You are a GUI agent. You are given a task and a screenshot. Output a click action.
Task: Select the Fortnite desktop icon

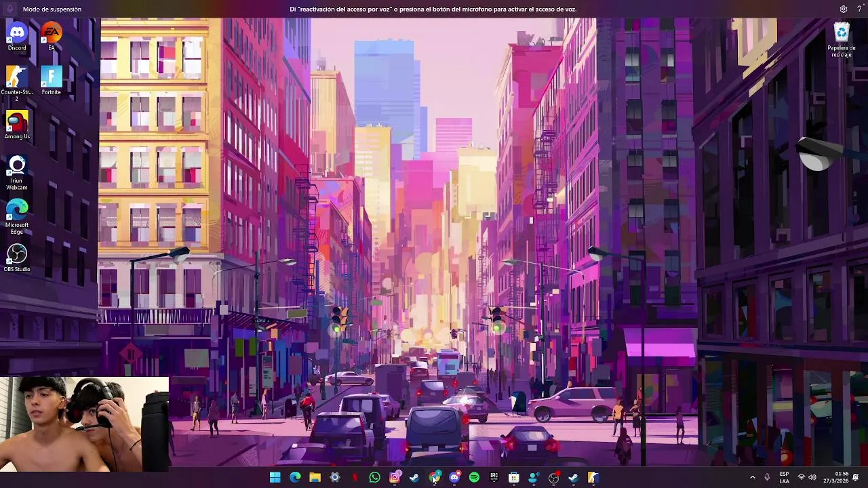51,81
